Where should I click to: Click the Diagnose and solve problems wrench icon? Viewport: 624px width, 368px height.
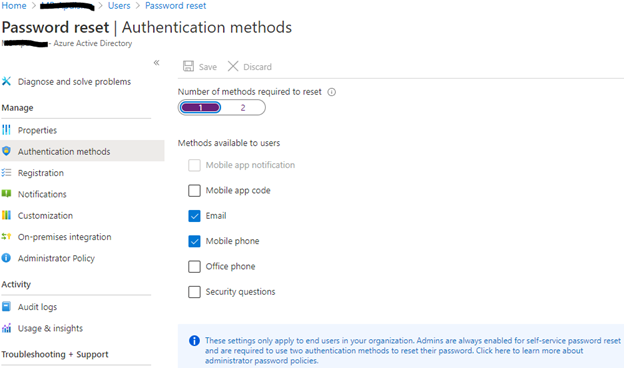click(6, 82)
